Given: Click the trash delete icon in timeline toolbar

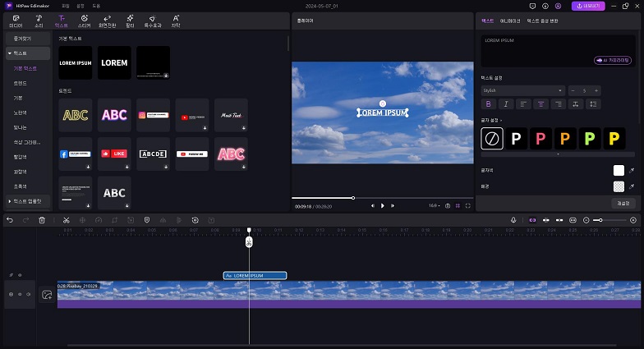Looking at the screenshot, I should click(41, 220).
